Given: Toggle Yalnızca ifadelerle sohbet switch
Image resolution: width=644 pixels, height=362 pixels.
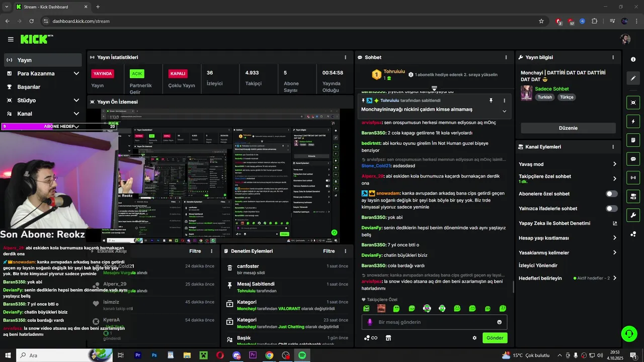Looking at the screenshot, I should click(611, 208).
